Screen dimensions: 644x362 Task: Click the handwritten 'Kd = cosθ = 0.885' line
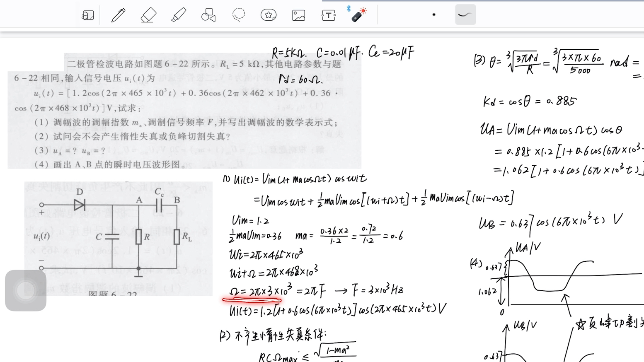[x=530, y=101]
